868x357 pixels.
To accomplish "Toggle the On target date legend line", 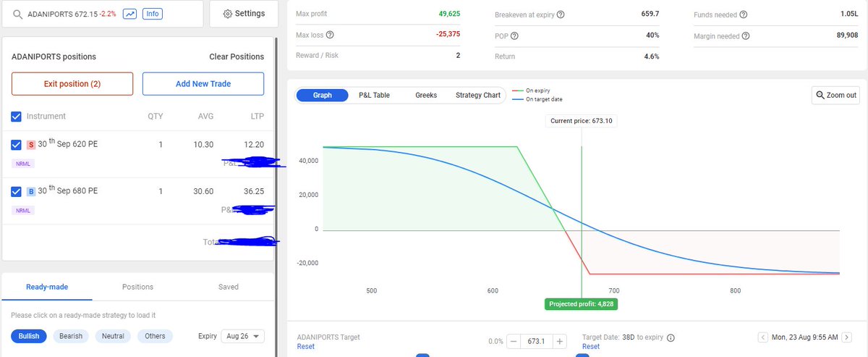I will pyautogui.click(x=537, y=99).
